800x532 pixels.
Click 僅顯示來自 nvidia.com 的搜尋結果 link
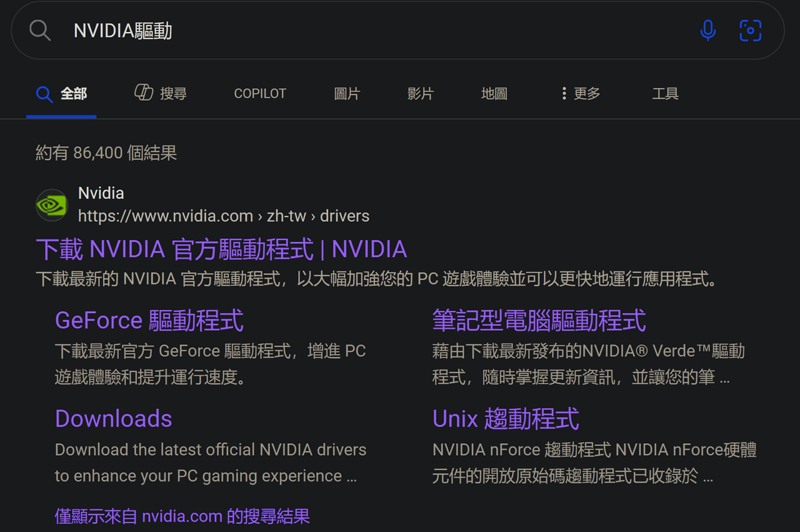182,516
